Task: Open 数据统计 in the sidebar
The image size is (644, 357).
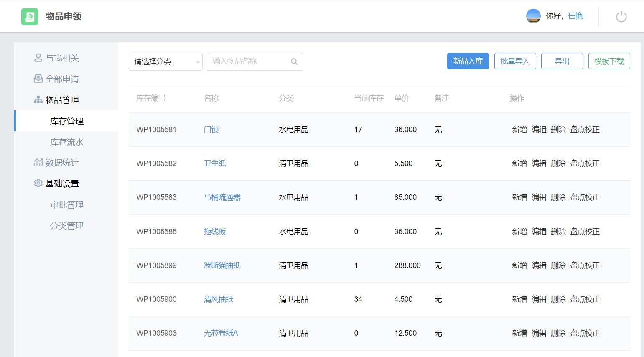Action: point(62,163)
